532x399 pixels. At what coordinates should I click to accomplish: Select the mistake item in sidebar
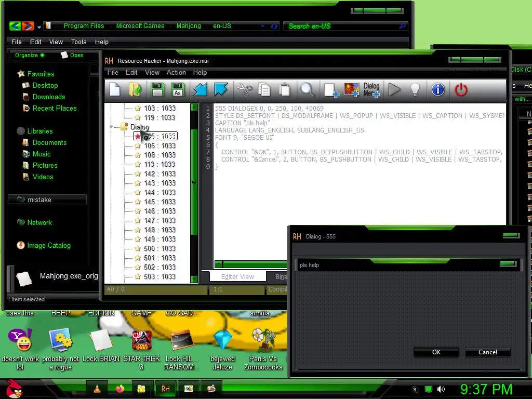click(47, 199)
